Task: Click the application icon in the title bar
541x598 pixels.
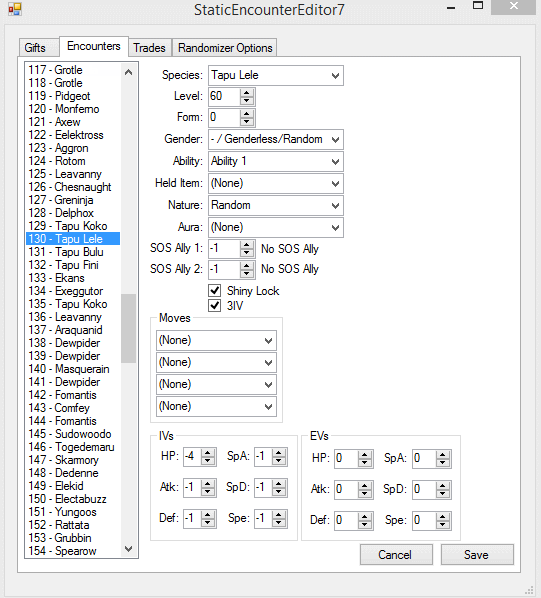Action: pyautogui.click(x=15, y=9)
